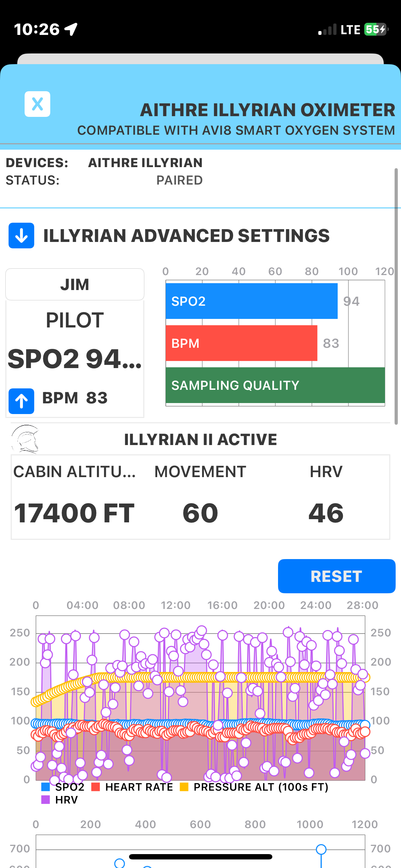This screenshot has height=868, width=401.
Task: Close the oximeter panel with X
Action: pyautogui.click(x=37, y=104)
